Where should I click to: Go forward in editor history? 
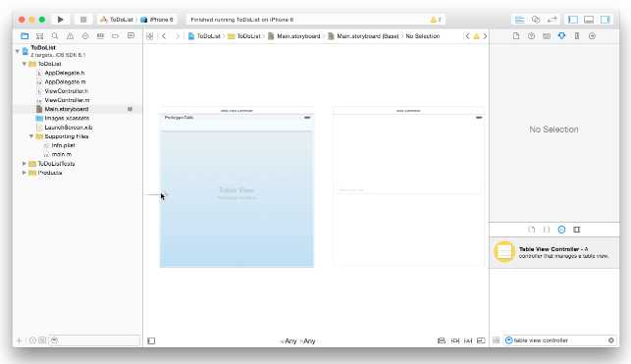click(177, 36)
